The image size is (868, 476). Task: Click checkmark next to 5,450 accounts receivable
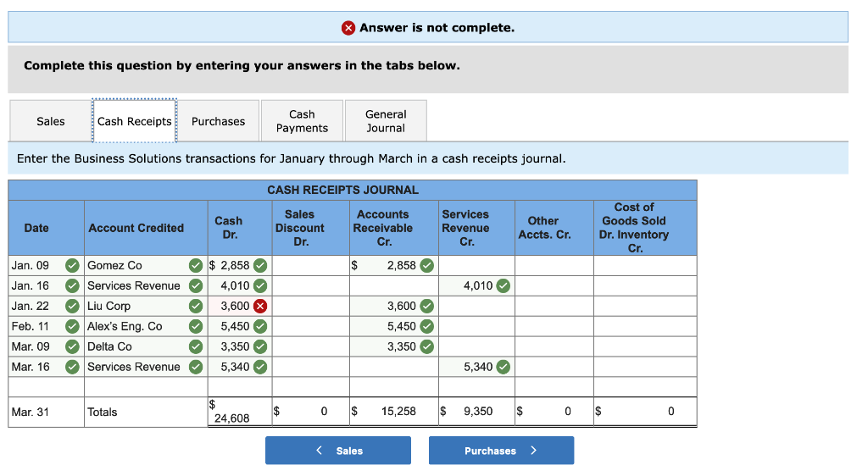[426, 326]
